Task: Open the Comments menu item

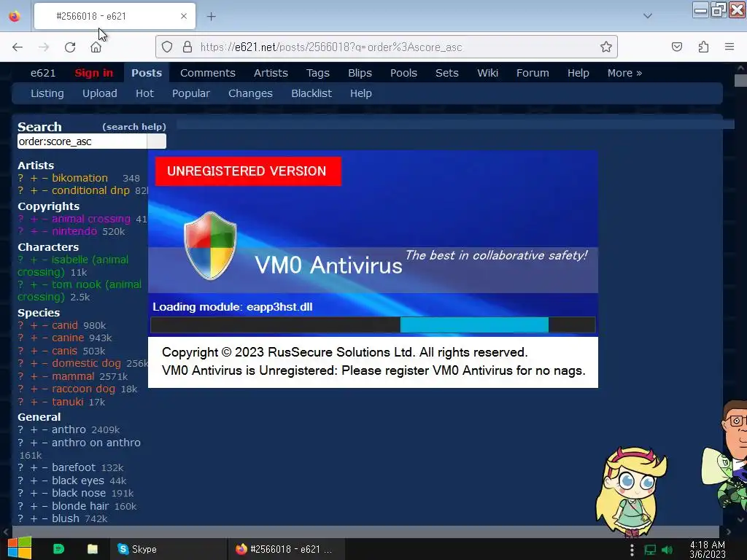Action: [208, 73]
